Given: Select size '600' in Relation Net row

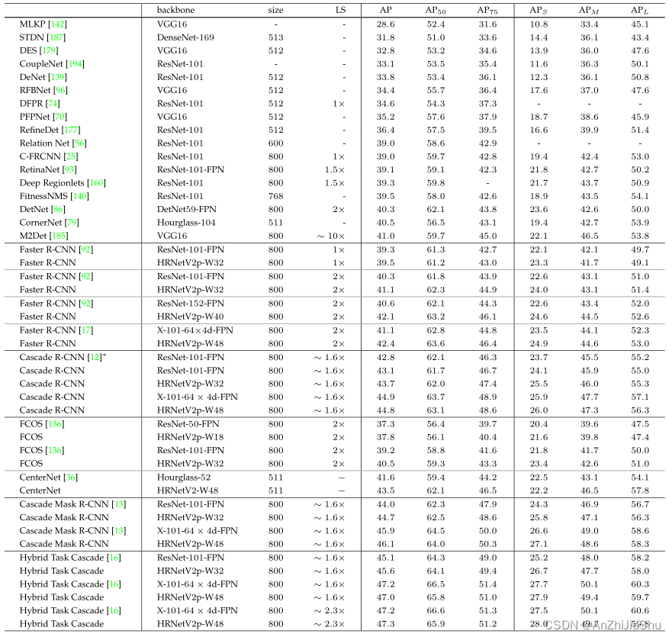Looking at the screenshot, I should pyautogui.click(x=275, y=143).
